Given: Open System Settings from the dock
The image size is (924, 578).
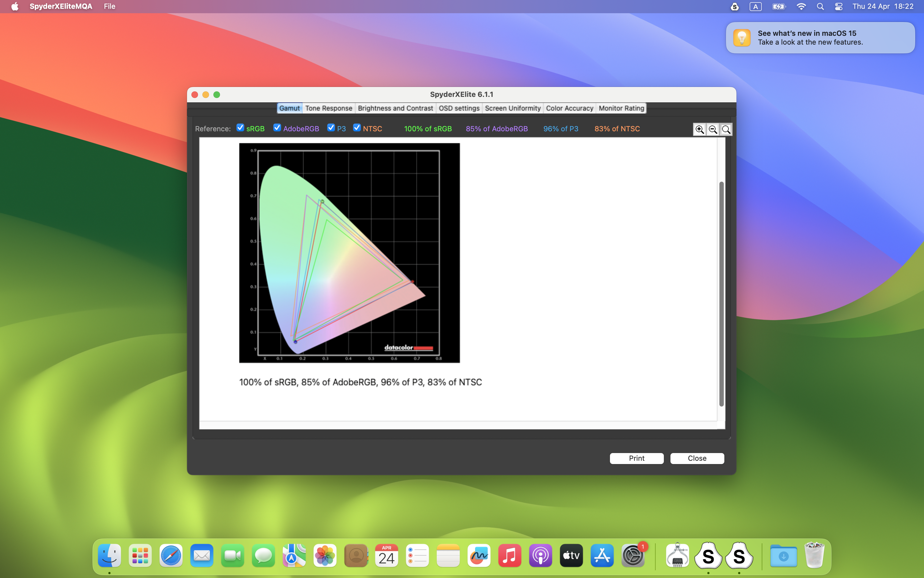Looking at the screenshot, I should pos(633,555).
